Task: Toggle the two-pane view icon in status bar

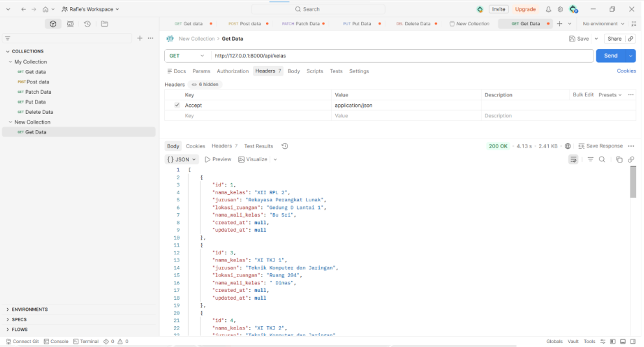Action: [x=613, y=341]
